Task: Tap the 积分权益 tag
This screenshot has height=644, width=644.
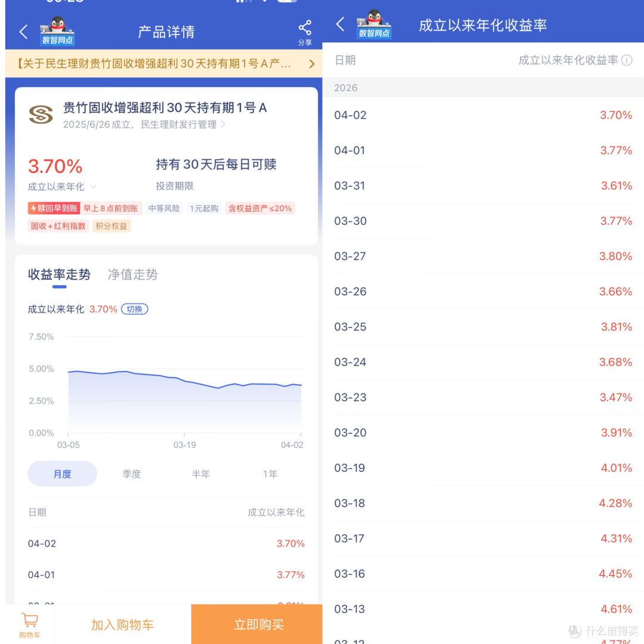Action: (112, 226)
